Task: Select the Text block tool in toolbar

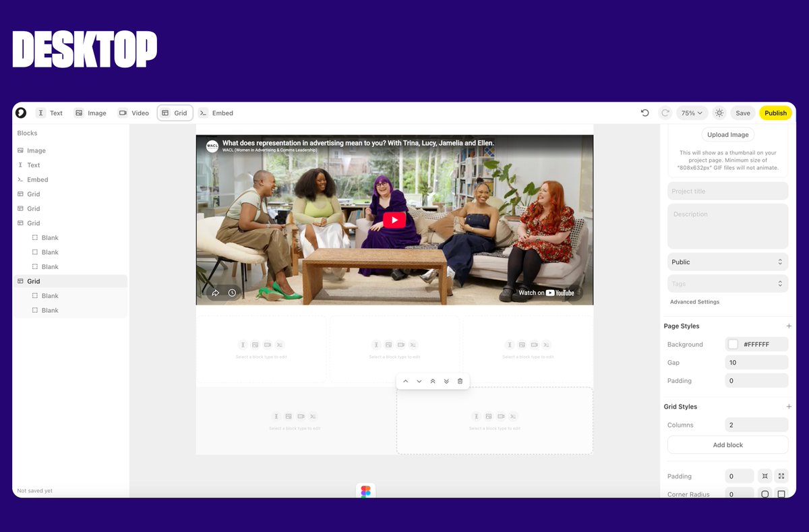Action: click(x=50, y=113)
